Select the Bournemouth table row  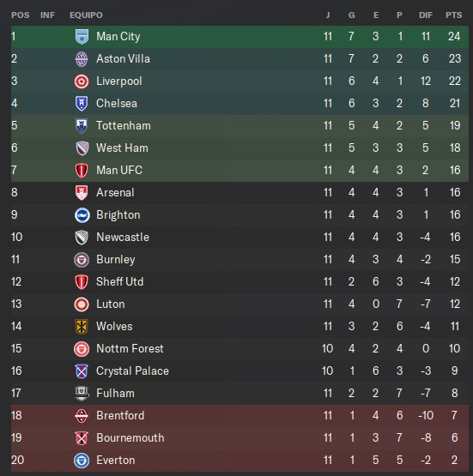point(240,437)
